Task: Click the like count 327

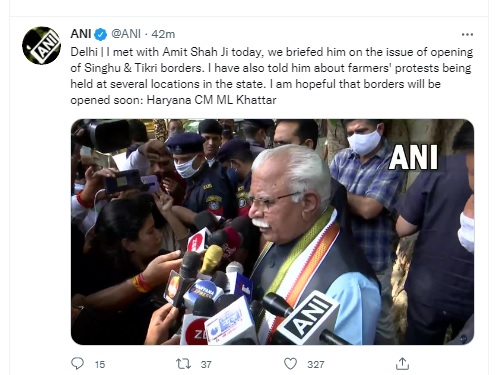Action: [x=316, y=364]
